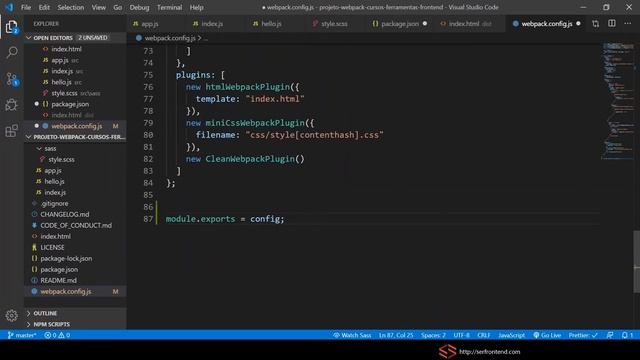Expand the NPM Scripts section

pos(75,324)
